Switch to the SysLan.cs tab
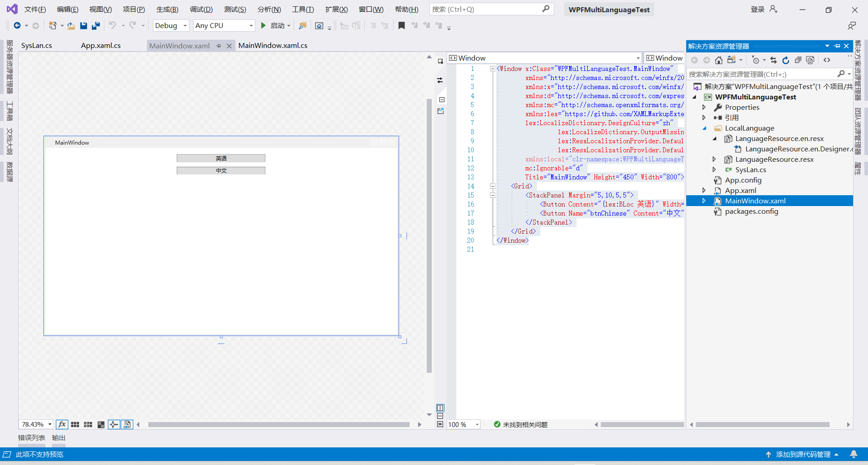 [x=37, y=46]
